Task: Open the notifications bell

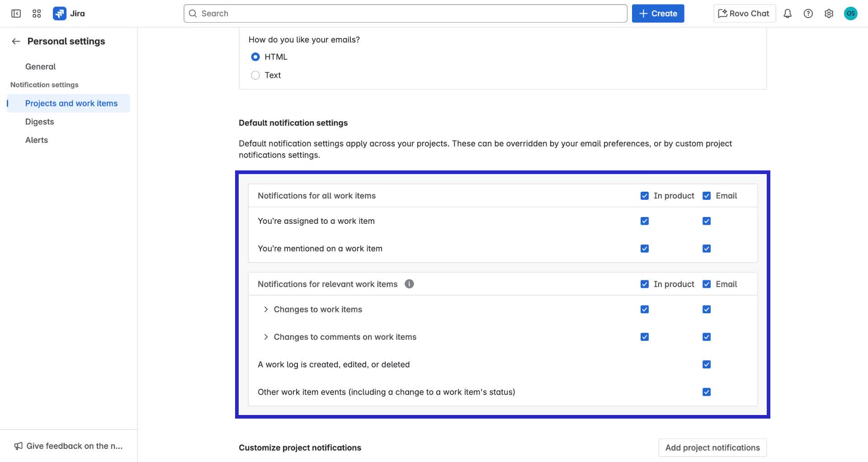Action: click(x=788, y=14)
